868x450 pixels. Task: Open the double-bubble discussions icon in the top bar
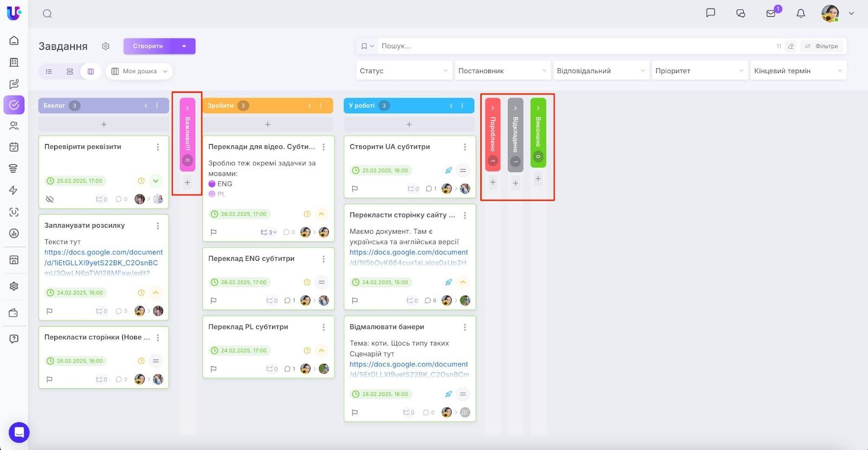pyautogui.click(x=741, y=14)
